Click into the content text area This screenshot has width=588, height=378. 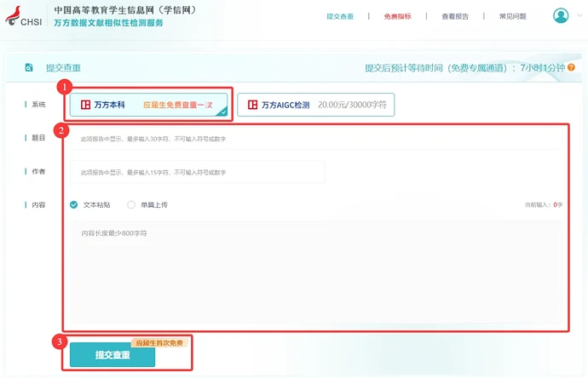click(316, 272)
